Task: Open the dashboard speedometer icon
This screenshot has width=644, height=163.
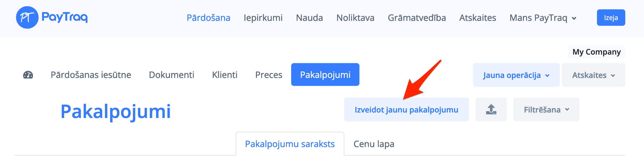Action: [x=28, y=75]
